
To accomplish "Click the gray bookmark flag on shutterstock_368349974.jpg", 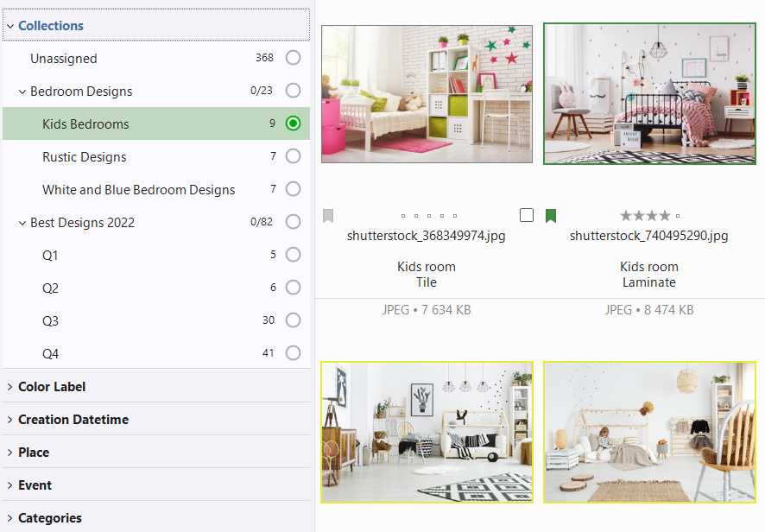I will [328, 216].
